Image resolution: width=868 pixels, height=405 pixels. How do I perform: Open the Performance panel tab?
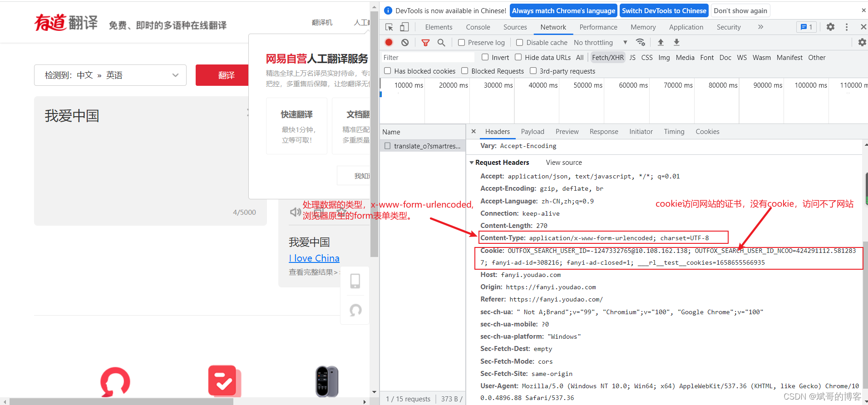tap(598, 27)
